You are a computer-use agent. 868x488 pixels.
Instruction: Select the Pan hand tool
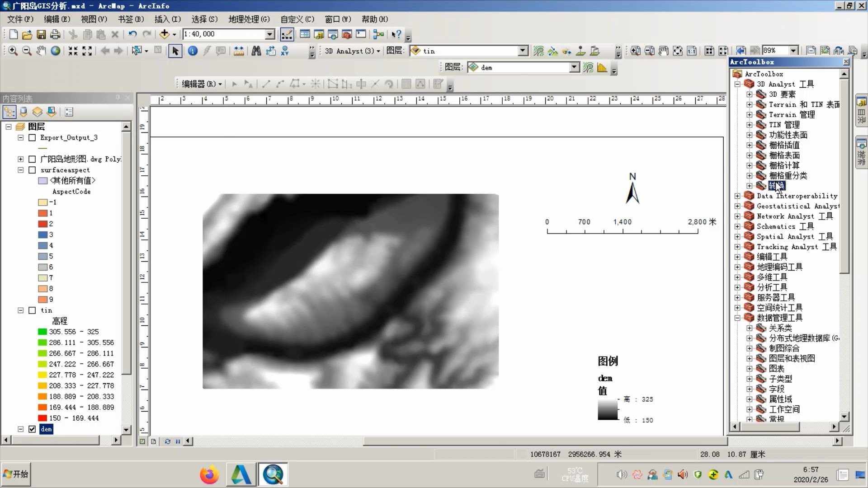41,51
